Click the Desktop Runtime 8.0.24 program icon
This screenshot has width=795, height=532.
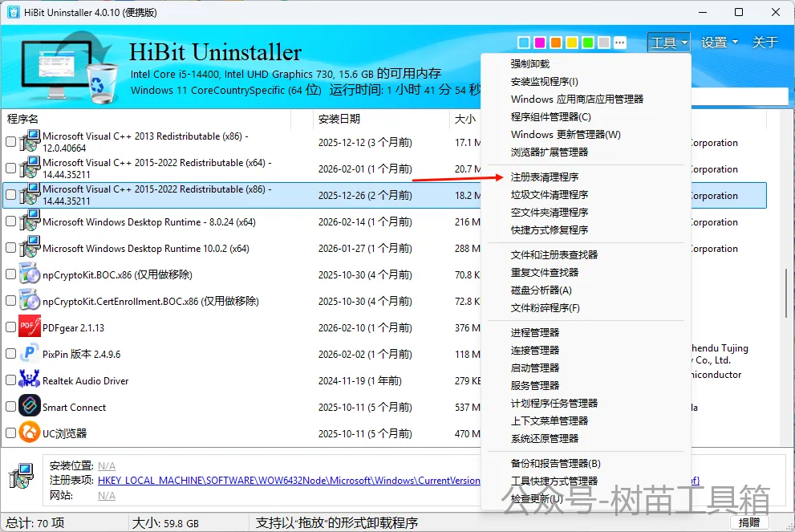pyautogui.click(x=30, y=221)
